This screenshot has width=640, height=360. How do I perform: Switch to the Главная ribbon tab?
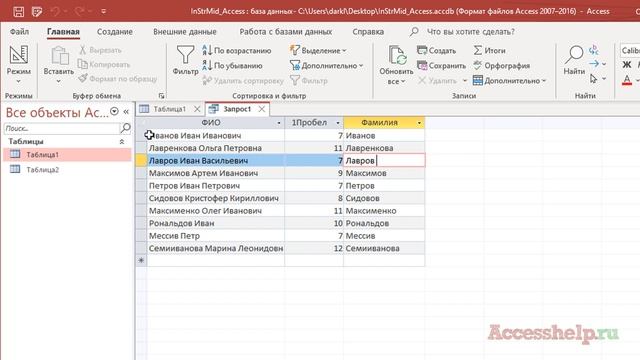(x=63, y=31)
